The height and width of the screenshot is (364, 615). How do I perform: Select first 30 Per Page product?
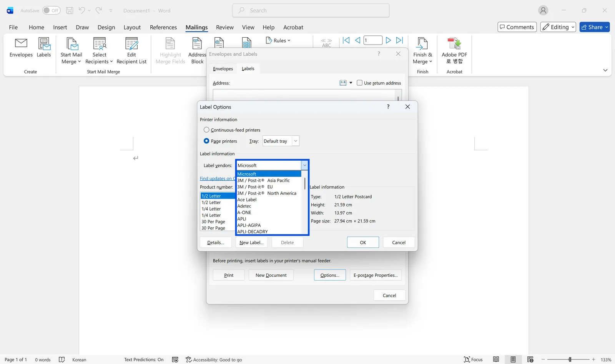pos(213,222)
